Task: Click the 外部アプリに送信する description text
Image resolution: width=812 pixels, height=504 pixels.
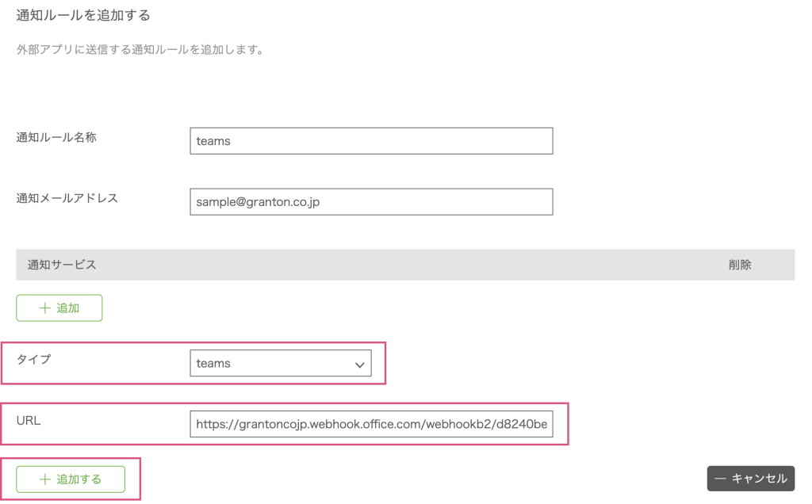Action: pyautogui.click(x=140, y=50)
